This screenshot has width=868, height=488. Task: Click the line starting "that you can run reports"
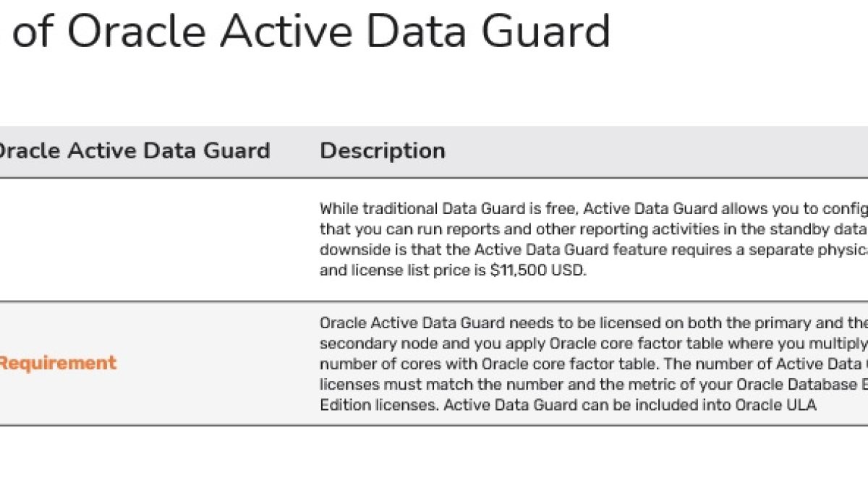593,230
